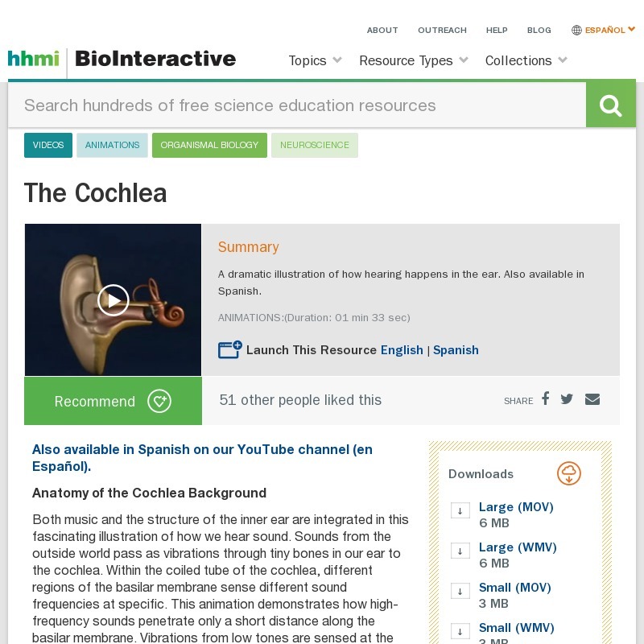
Task: Select the Facebook share icon
Action: (545, 398)
